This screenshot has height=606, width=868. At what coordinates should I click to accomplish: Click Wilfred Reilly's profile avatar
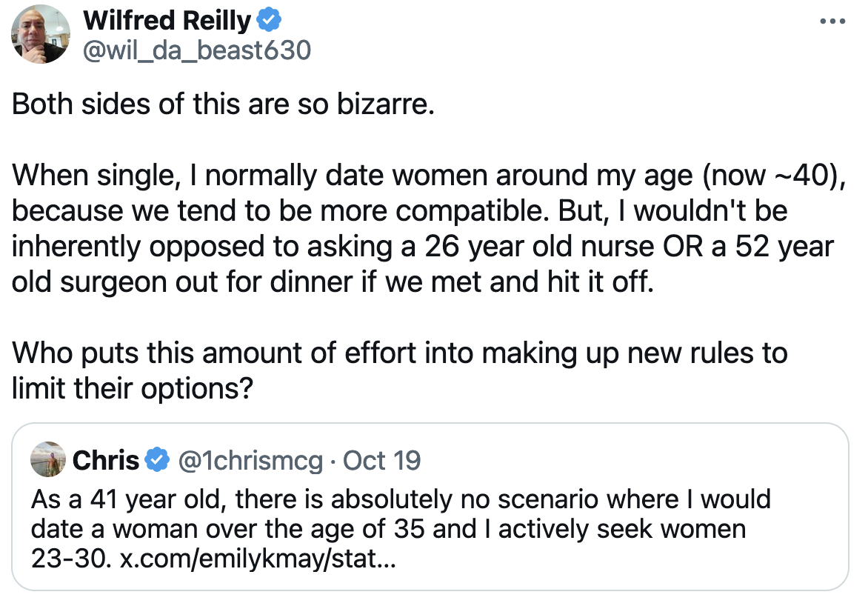click(x=41, y=36)
